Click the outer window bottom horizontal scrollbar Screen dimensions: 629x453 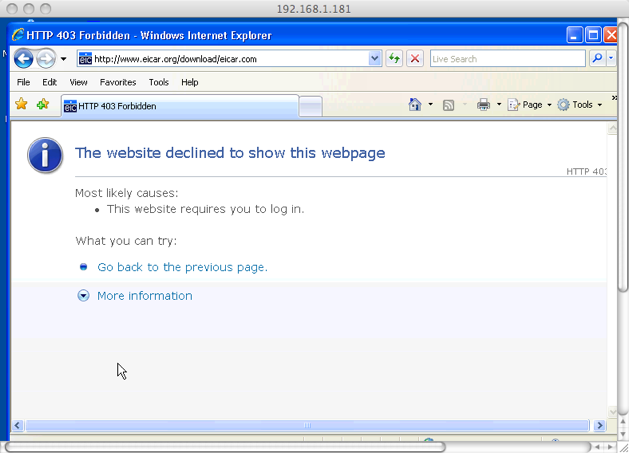click(x=225, y=447)
